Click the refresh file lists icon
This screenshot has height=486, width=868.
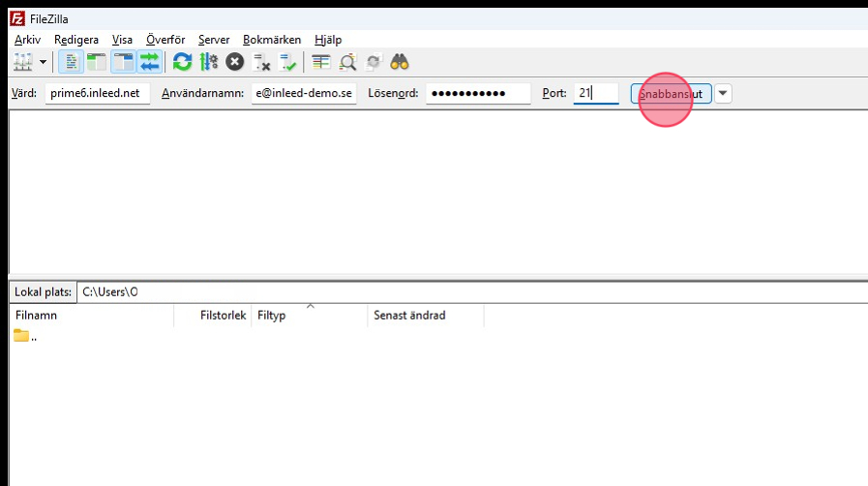pos(182,62)
